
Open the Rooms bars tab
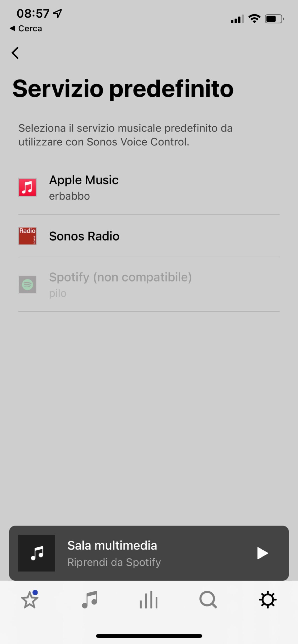click(x=149, y=600)
